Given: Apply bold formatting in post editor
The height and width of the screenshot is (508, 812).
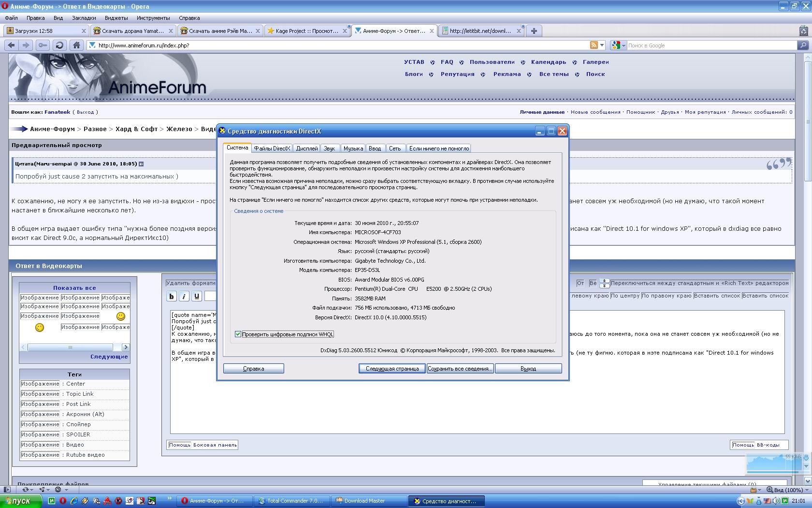Looking at the screenshot, I should coord(172,296).
